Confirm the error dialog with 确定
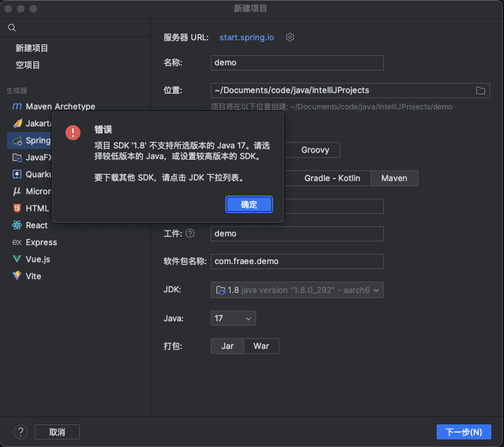Viewport: 504px width, 447px height. [249, 204]
